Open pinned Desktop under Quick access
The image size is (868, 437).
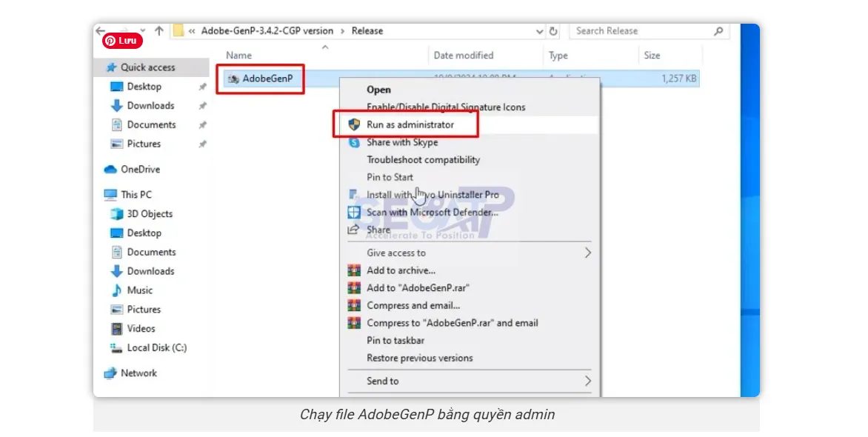(x=144, y=87)
